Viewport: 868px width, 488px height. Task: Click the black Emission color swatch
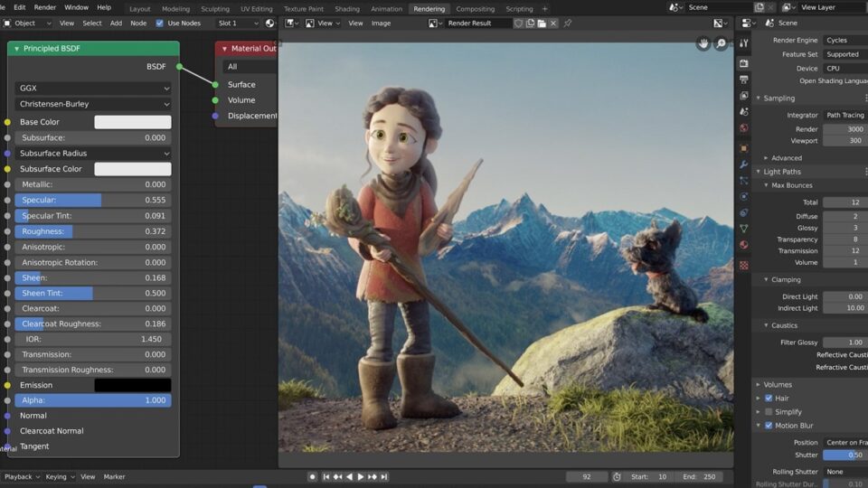(x=133, y=385)
